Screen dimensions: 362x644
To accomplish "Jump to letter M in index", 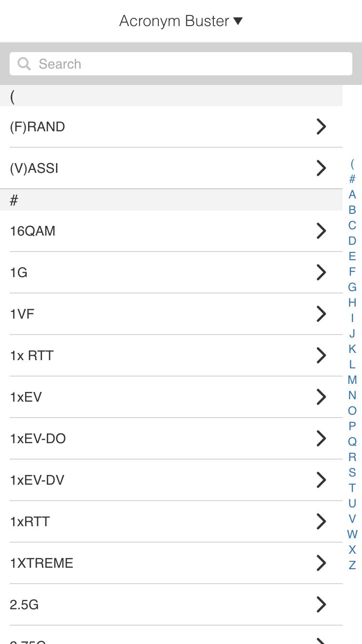I will (x=352, y=380).
